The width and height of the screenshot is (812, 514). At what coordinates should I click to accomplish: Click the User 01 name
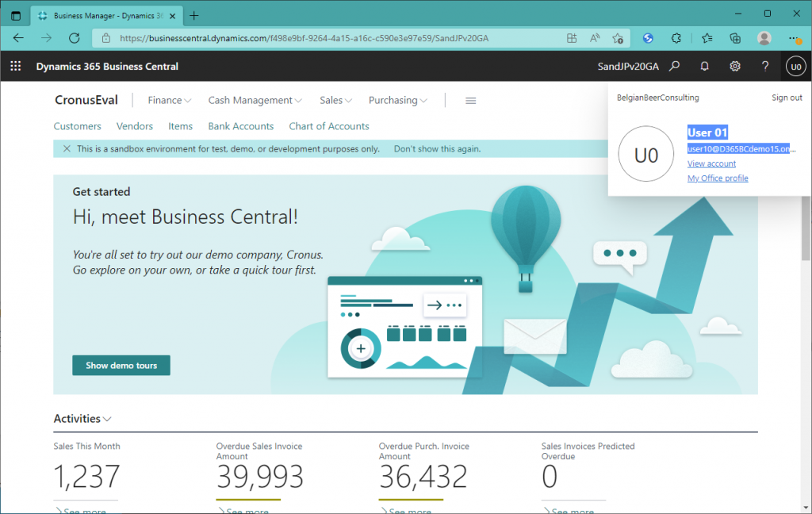(x=707, y=132)
